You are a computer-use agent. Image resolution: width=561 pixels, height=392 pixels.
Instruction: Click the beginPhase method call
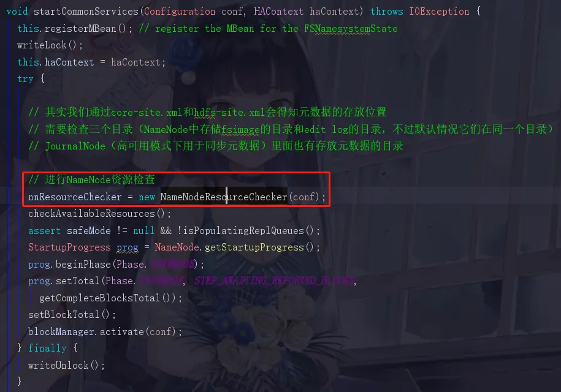(x=83, y=265)
